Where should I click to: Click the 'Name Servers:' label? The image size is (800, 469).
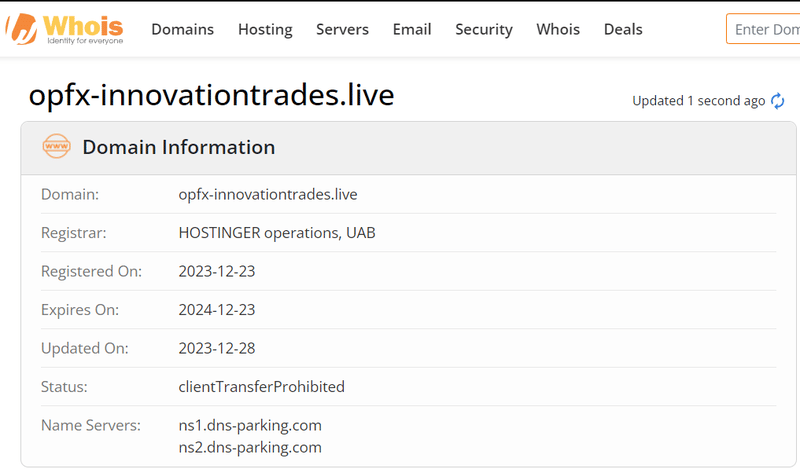click(91, 425)
